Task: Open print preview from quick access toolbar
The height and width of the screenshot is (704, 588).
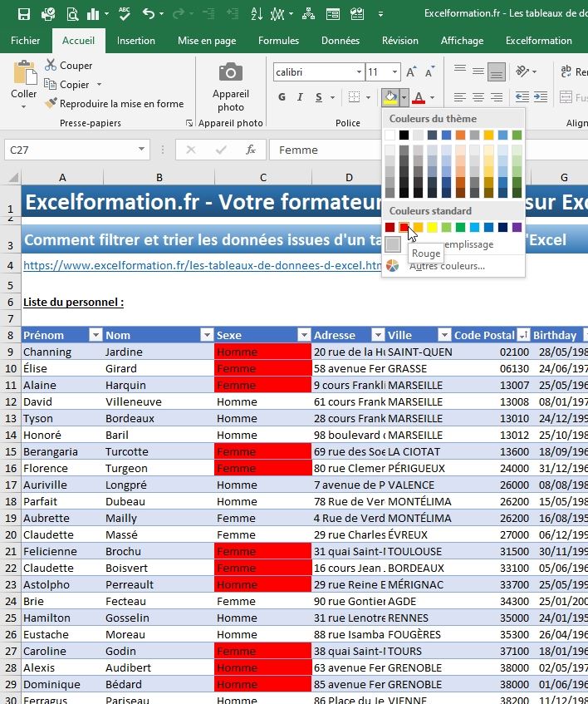Action: [72, 14]
